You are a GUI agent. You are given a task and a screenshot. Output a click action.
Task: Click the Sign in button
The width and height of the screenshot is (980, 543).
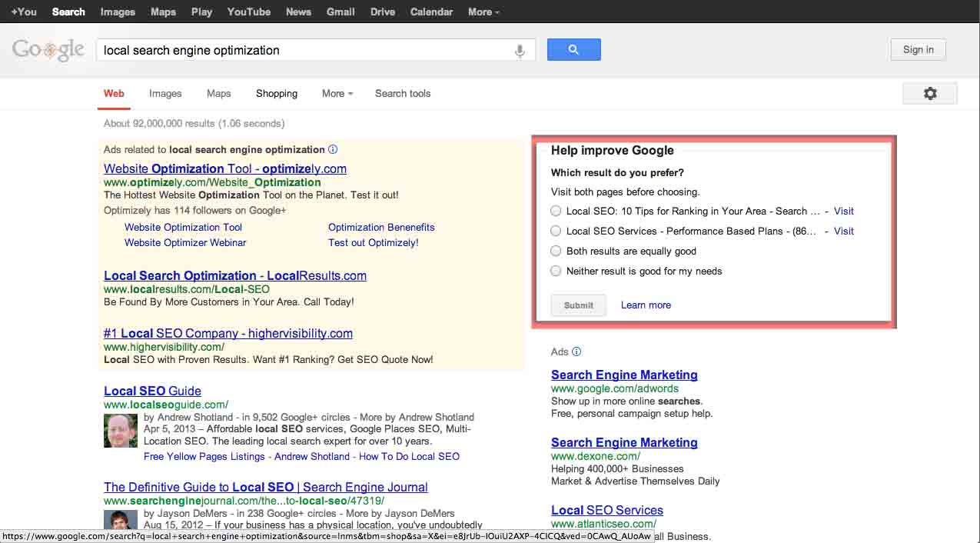(919, 50)
